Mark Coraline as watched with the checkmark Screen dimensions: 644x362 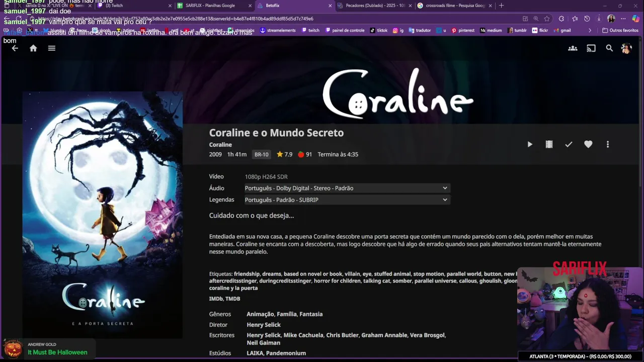point(569,144)
